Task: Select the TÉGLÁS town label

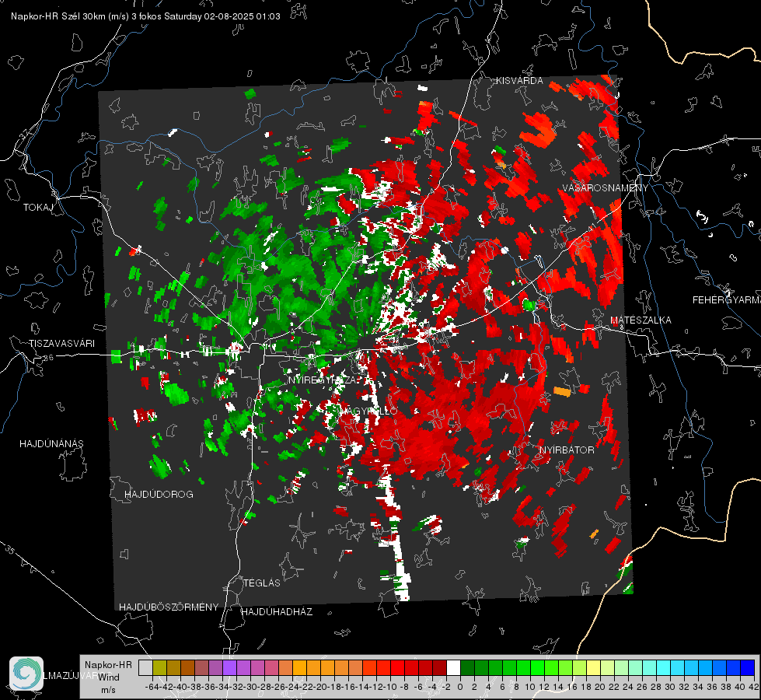Action: pos(262,583)
